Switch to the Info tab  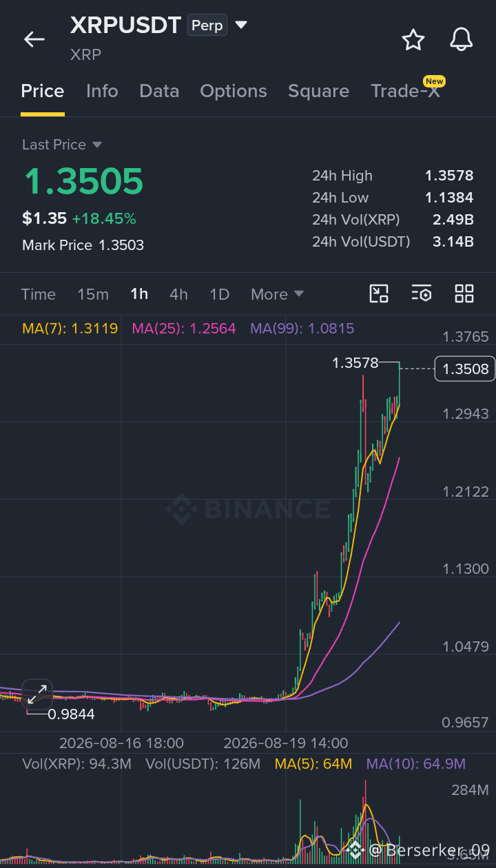tap(102, 92)
